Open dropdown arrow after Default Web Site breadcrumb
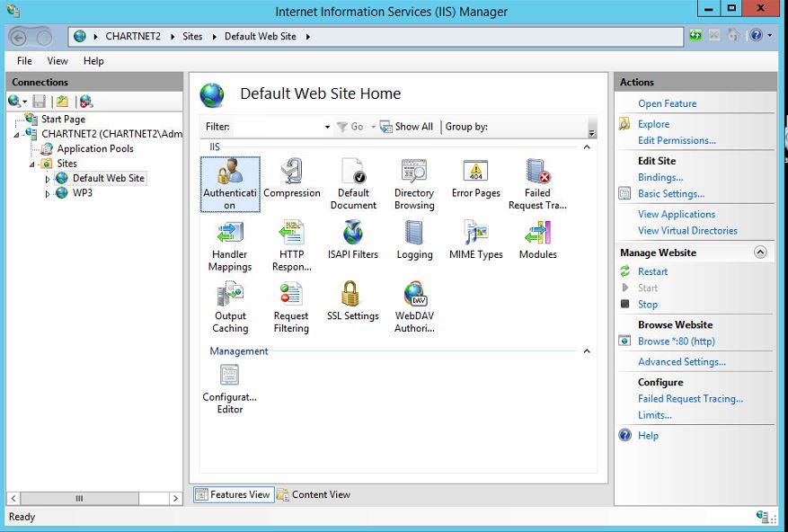Image resolution: width=788 pixels, height=532 pixels. [307, 37]
